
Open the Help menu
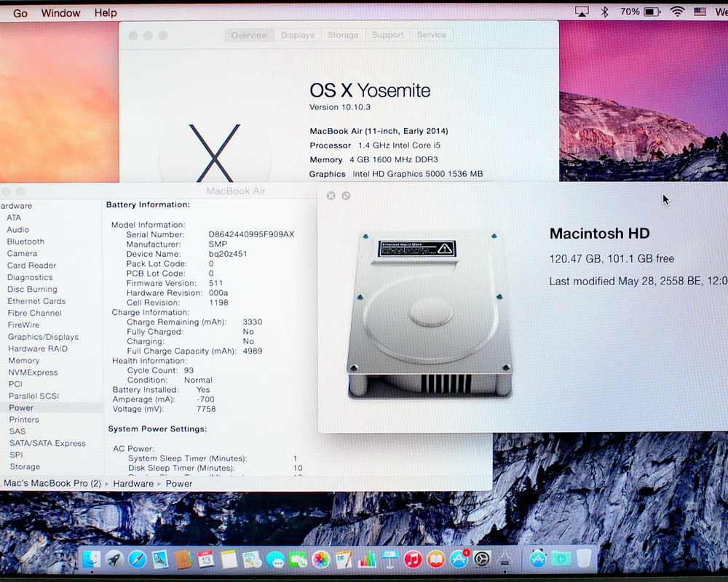106,13
